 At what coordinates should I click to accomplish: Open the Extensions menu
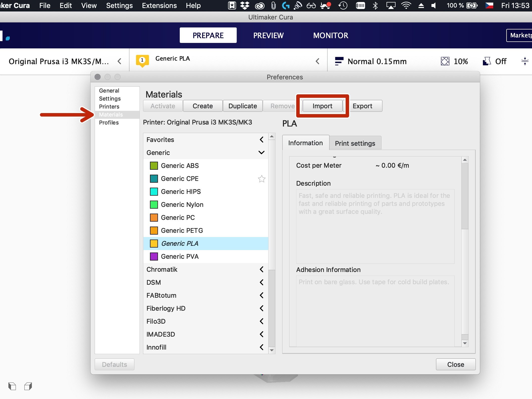tap(159, 5)
